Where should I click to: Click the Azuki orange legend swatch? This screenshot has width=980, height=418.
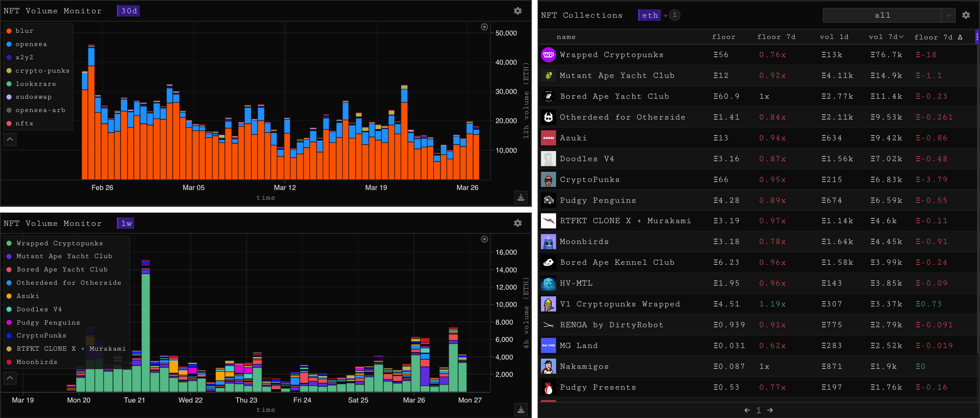pos(9,296)
